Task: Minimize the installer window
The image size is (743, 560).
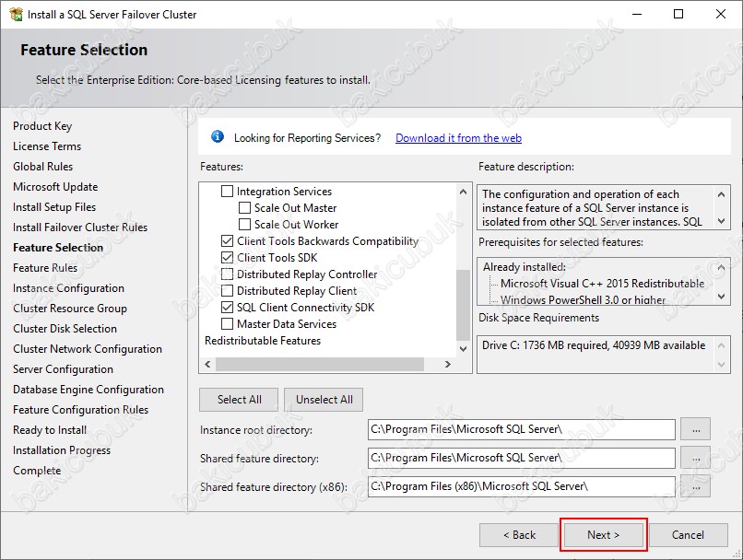Action: [x=637, y=14]
